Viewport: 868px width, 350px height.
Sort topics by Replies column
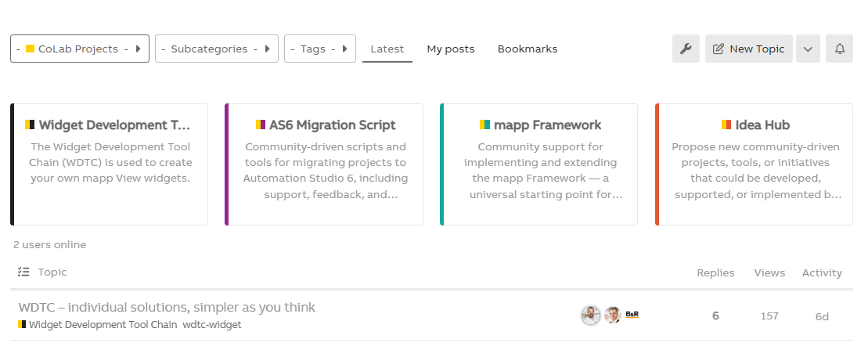(x=715, y=272)
